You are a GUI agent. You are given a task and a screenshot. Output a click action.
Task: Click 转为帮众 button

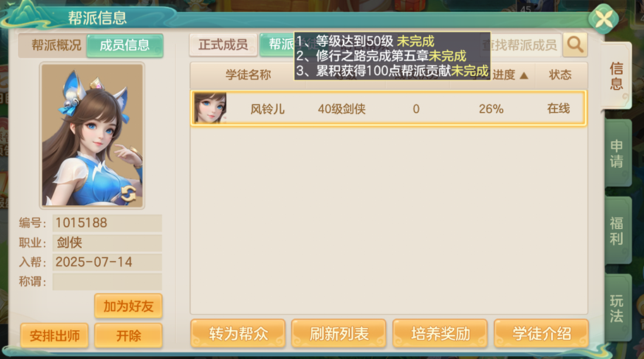click(238, 334)
